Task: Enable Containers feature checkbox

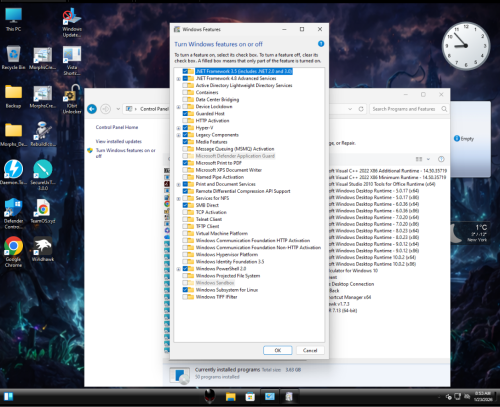Action: point(185,92)
